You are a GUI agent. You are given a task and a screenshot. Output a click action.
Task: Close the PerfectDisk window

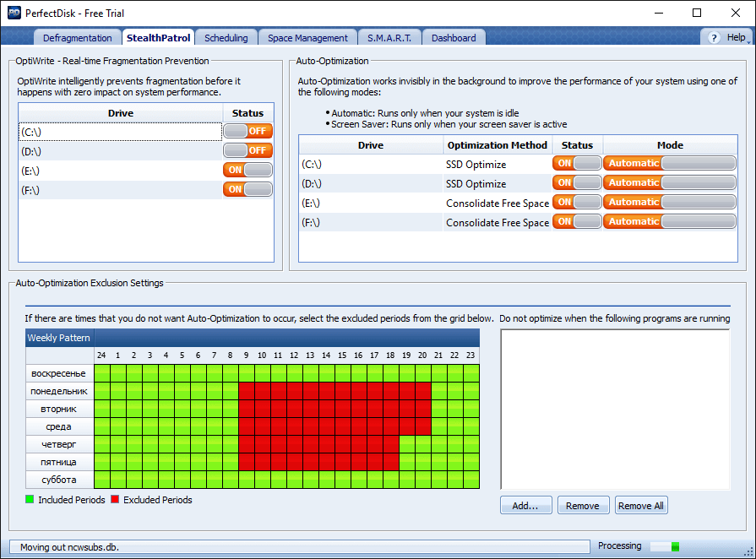[735, 13]
